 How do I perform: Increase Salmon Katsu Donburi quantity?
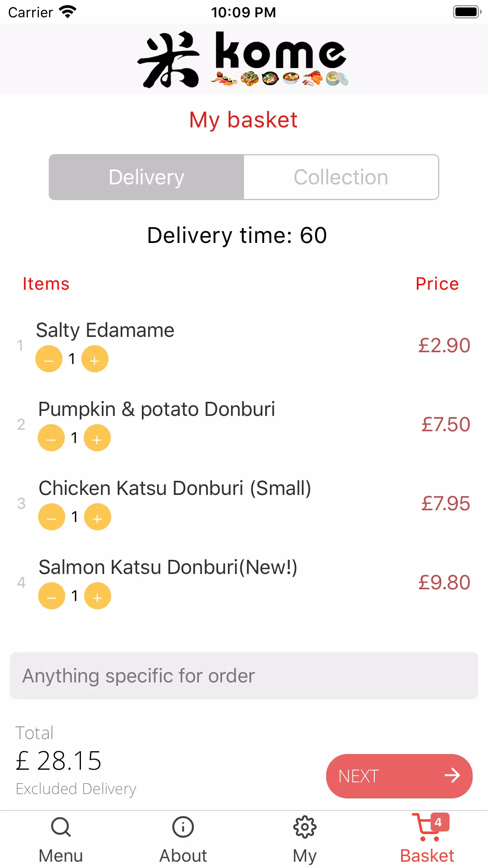coord(97,596)
